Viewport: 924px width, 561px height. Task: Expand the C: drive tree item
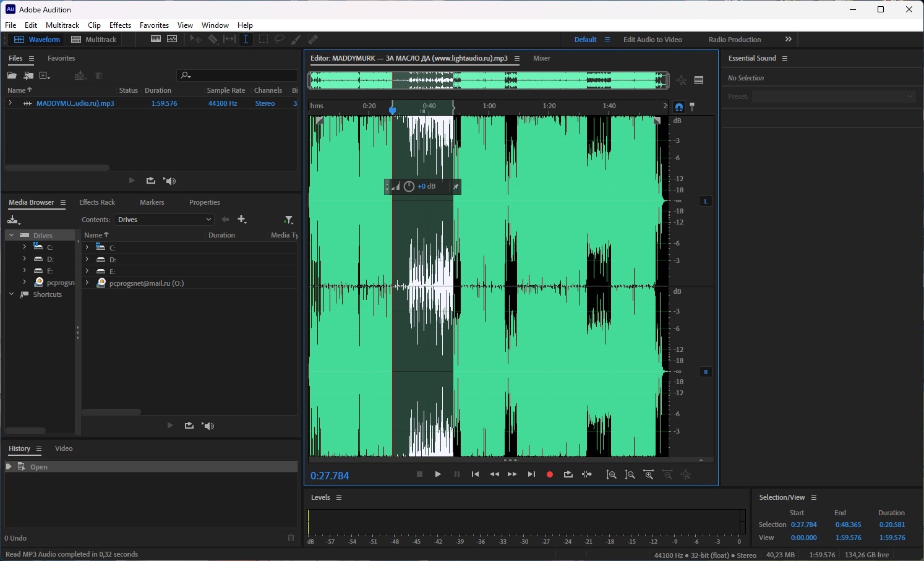(24, 247)
